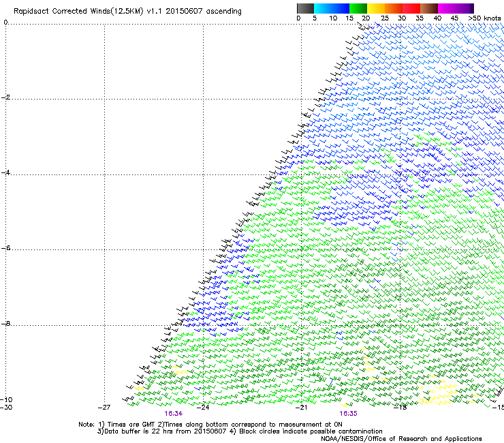504x443 pixels.
Task: Click the longitude label -24
Action: [203, 408]
